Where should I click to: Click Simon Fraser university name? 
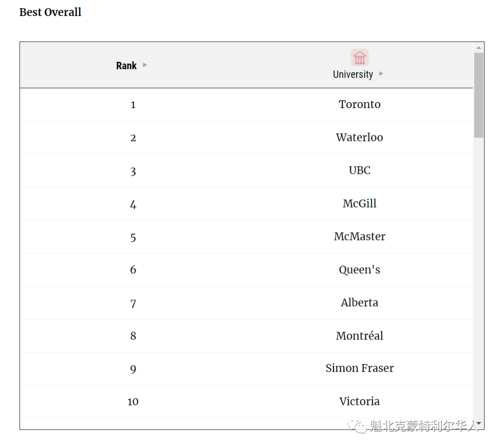point(359,368)
